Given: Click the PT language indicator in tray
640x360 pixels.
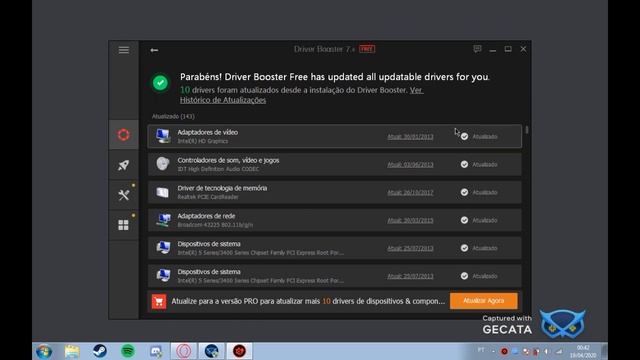Looking at the screenshot, I should pyautogui.click(x=481, y=350).
